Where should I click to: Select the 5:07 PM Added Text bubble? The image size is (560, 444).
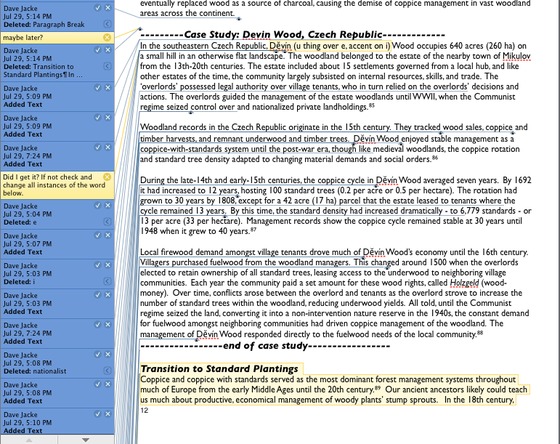tap(57, 244)
